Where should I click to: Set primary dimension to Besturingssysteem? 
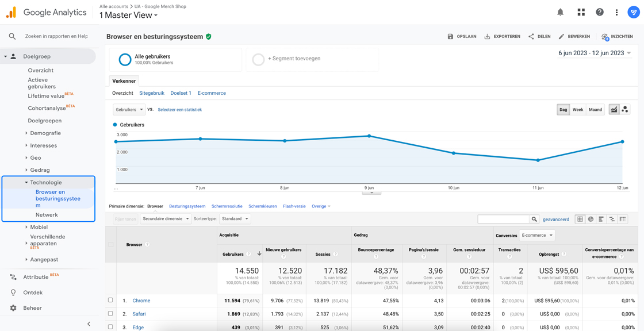[x=187, y=206]
